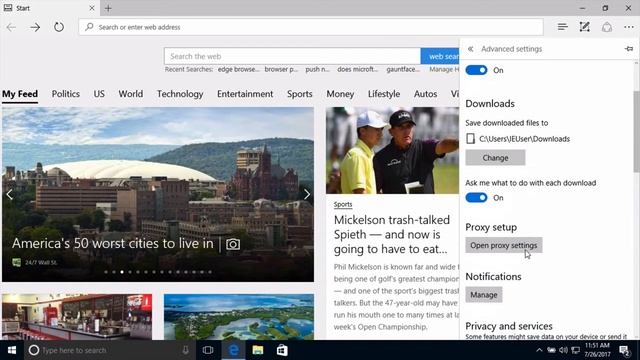Select recent search 'browser p...'
Viewport: 640px width, 360px height.
[x=281, y=69]
